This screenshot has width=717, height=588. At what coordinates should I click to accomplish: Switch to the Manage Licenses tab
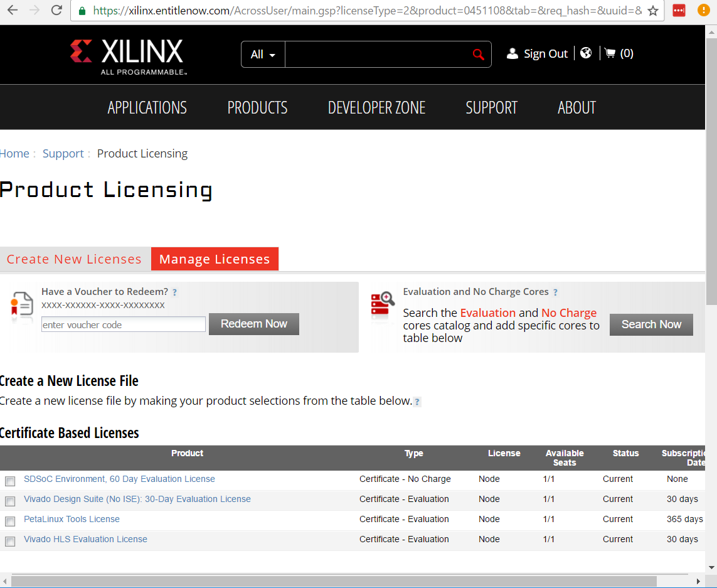pos(215,259)
